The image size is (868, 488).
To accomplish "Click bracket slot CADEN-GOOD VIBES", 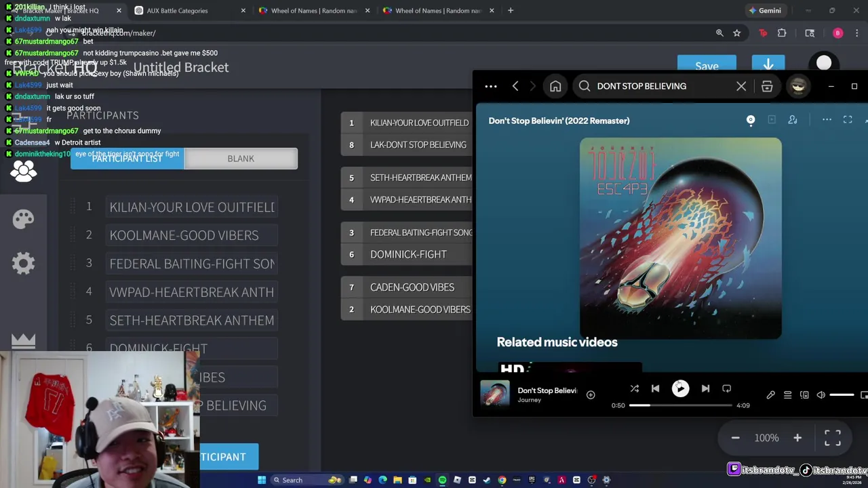I will point(406,287).
